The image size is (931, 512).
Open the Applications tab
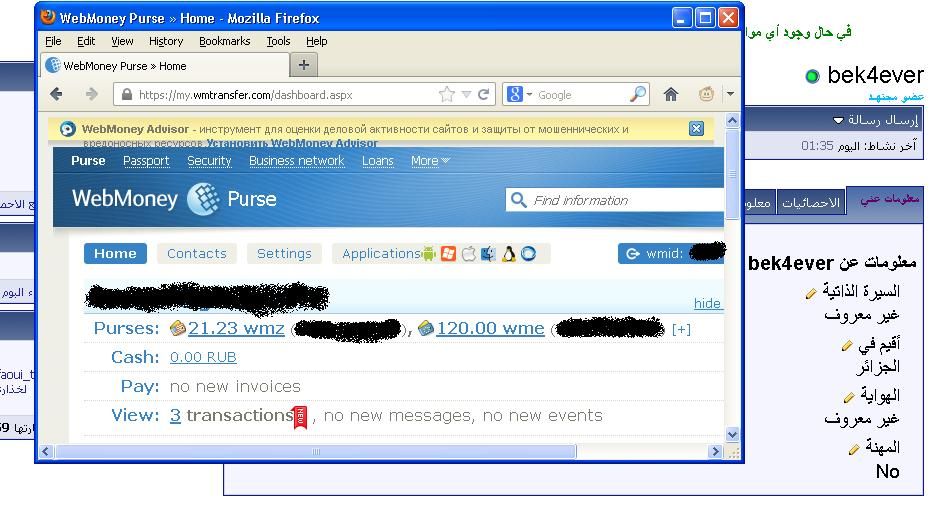click(381, 254)
